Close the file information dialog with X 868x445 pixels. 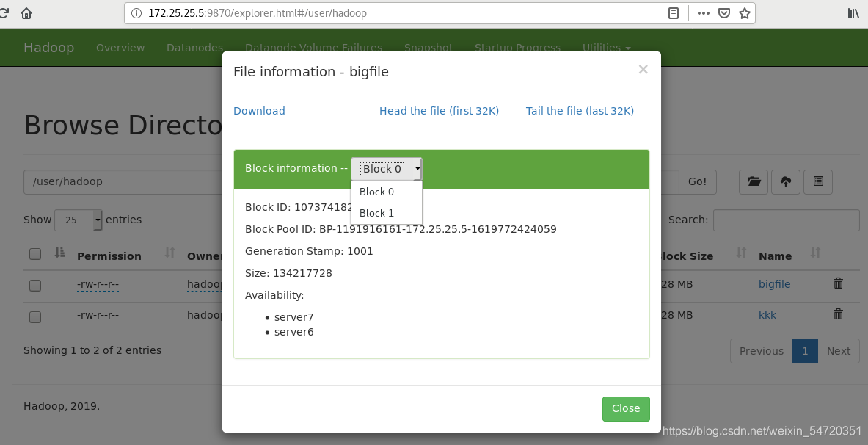click(x=643, y=69)
